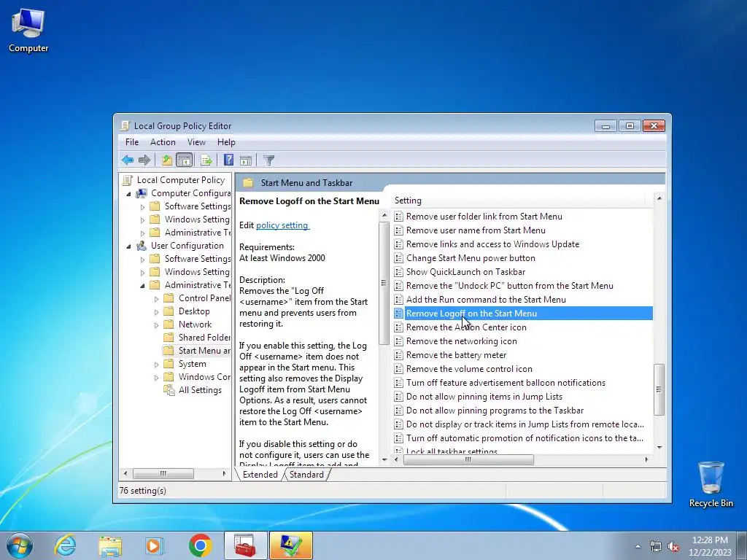This screenshot has height=560, width=747.
Task: Select Do not allow pinning items in Jump Lists
Action: 484,396
